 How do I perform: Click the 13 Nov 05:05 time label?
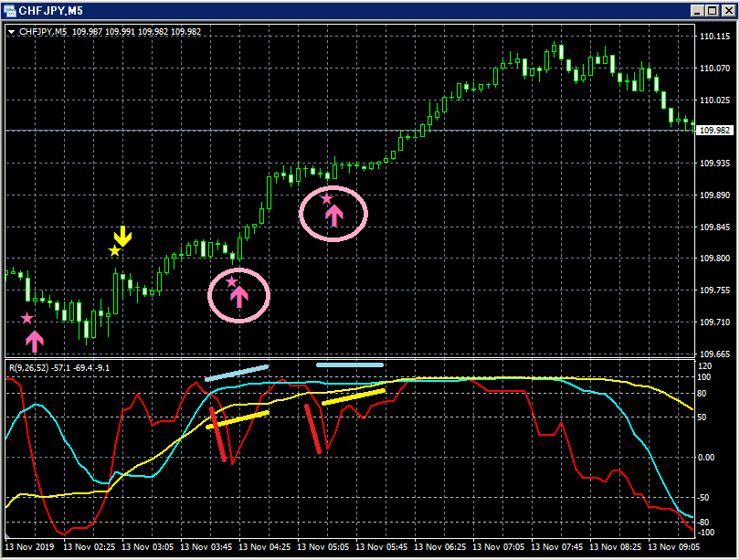pos(322,547)
